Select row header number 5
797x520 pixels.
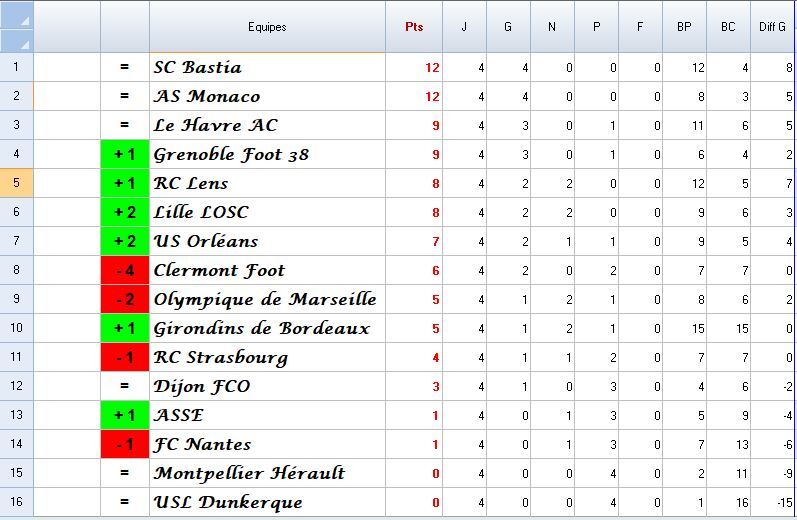[x=17, y=183]
